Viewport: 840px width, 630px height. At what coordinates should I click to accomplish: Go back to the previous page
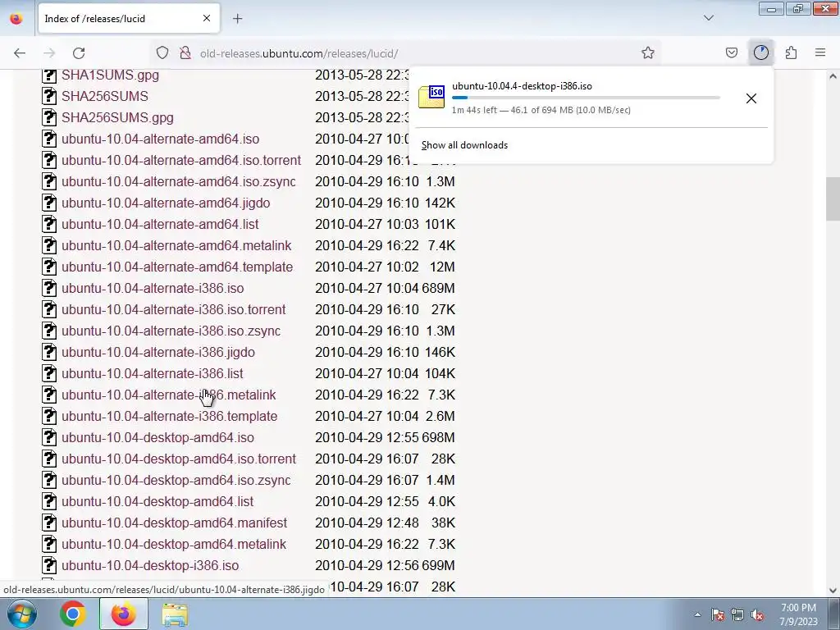click(x=20, y=53)
